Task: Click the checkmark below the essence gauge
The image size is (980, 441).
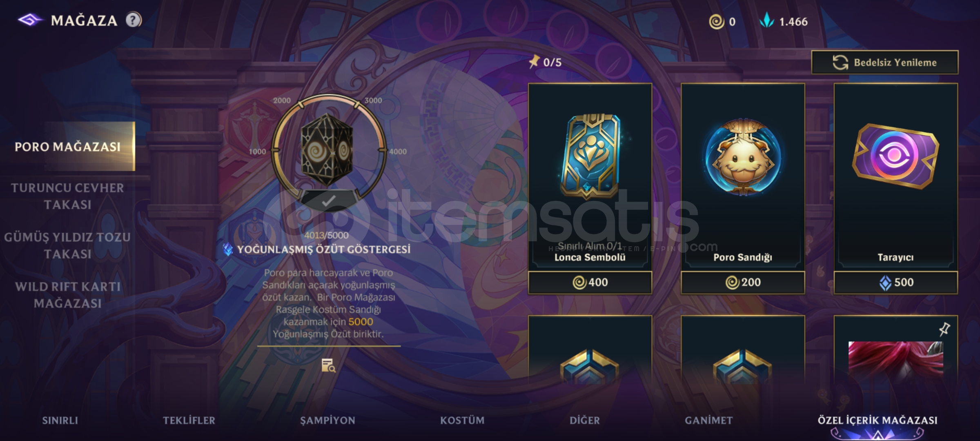Action: [x=328, y=200]
